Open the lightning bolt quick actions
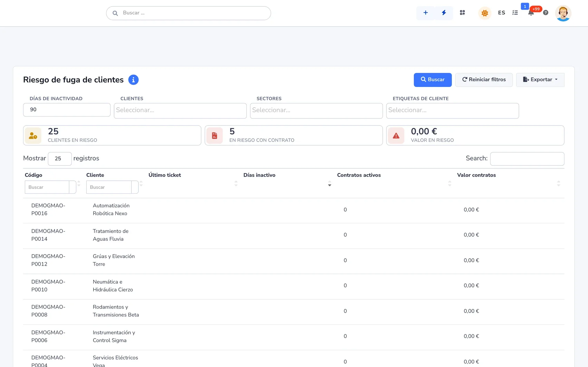588x367 pixels. 444,13
